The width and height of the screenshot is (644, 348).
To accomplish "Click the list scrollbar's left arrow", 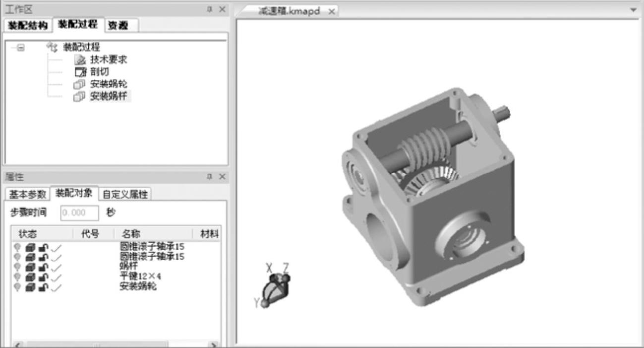I will [17, 345].
